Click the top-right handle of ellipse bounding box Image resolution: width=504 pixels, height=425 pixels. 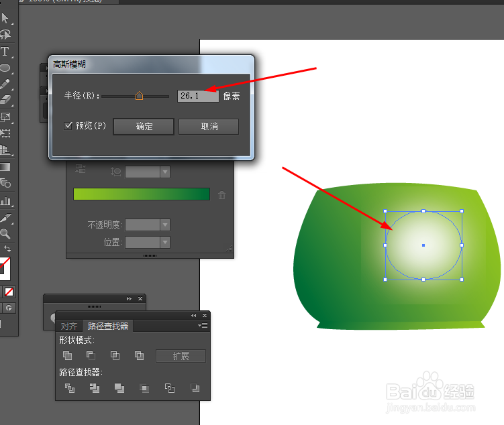462,211
